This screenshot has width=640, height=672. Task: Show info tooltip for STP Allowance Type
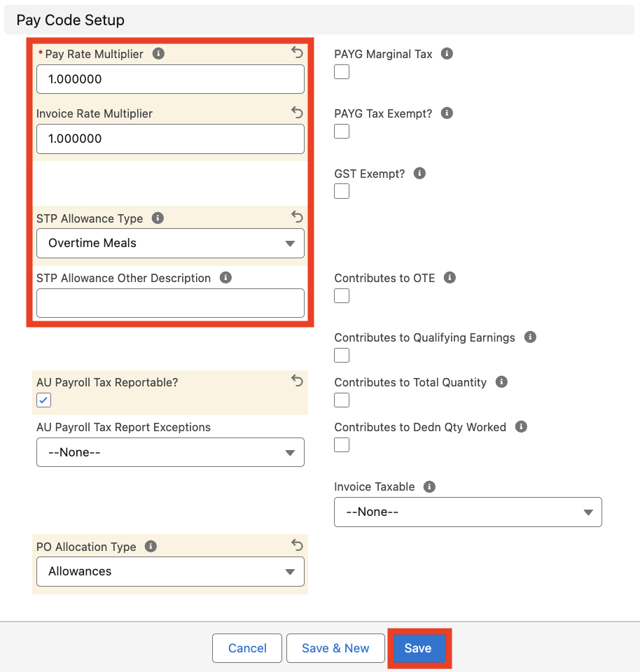pyautogui.click(x=158, y=218)
